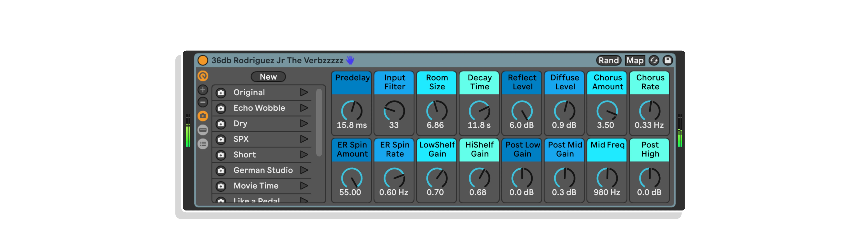Select the Movie Time variation name
The image size is (868, 249).
click(x=256, y=186)
